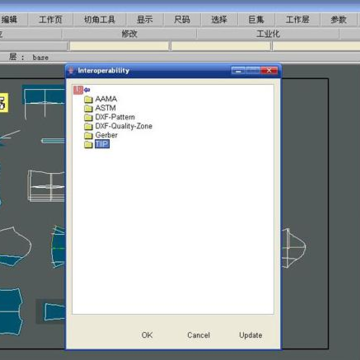Select the ASTM folder icon
The height and width of the screenshot is (360, 360).
(88, 108)
